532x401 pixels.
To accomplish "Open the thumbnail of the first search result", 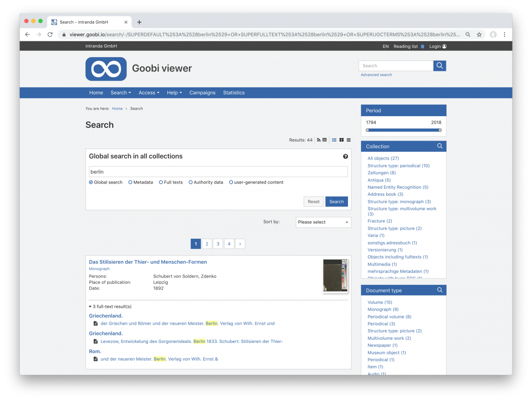I will pos(336,276).
